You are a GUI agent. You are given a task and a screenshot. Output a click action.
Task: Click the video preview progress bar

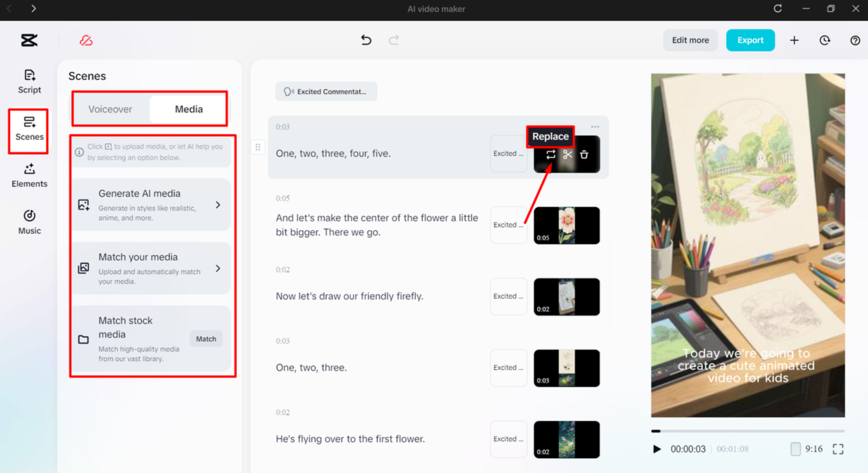[x=747, y=431]
